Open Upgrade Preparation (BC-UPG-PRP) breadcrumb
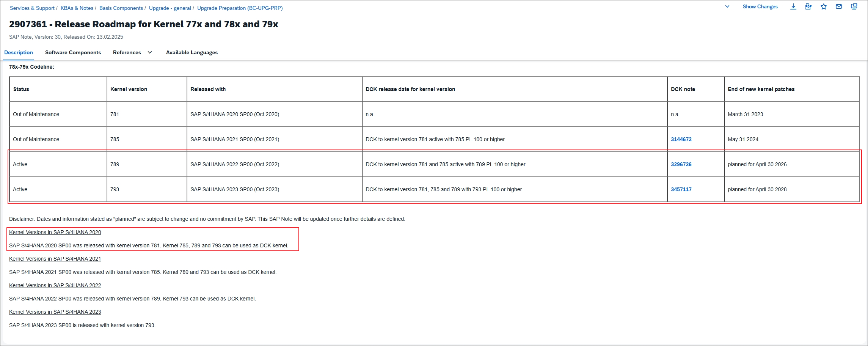 (240, 8)
